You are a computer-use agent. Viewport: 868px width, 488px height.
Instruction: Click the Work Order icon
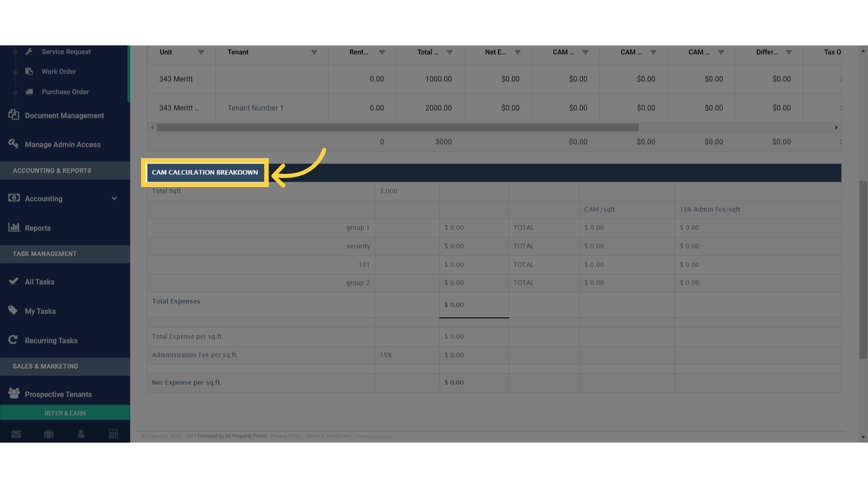29,71
